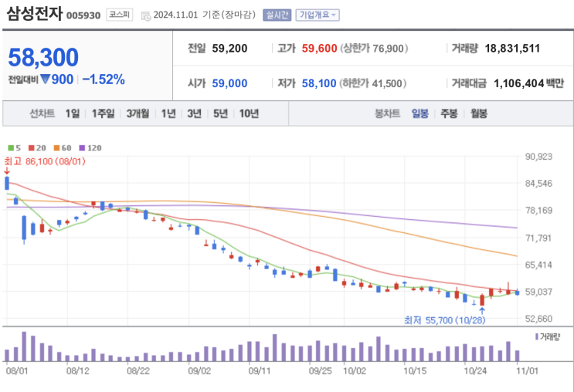Click the tallest volume bar near 08/01

(24, 346)
